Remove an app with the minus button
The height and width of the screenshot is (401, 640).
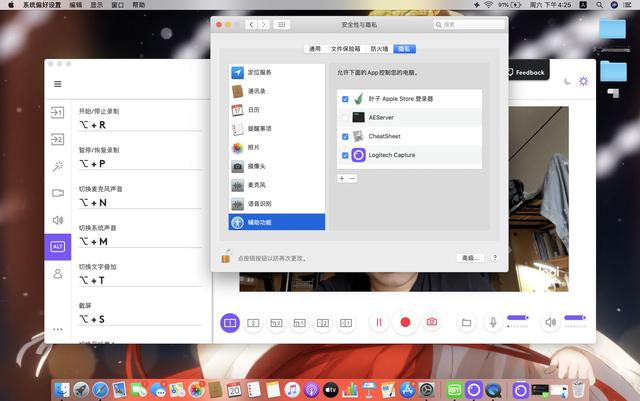(352, 178)
